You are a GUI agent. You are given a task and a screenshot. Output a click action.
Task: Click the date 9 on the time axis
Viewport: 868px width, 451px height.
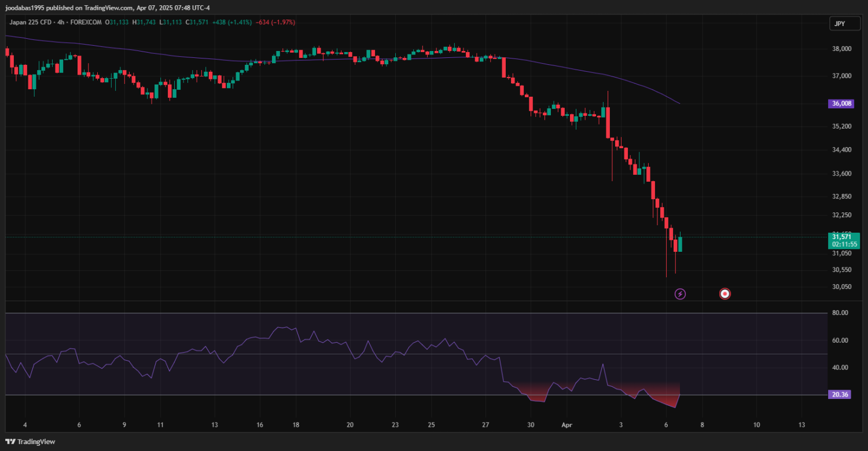click(124, 424)
